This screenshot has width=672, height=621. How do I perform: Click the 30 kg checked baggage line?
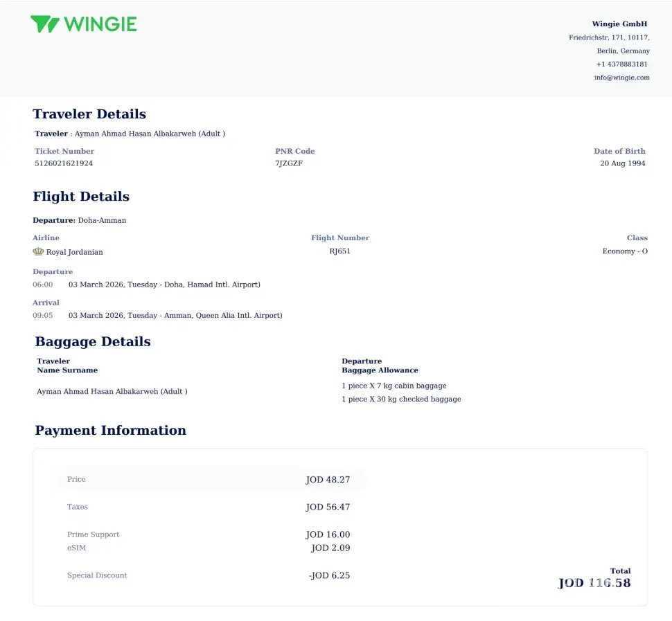click(401, 399)
